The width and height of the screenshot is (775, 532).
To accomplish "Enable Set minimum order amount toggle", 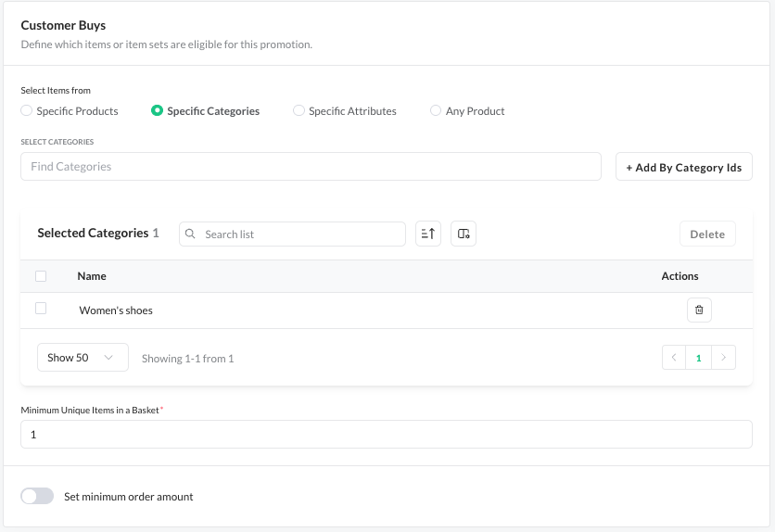I will 37,496.
